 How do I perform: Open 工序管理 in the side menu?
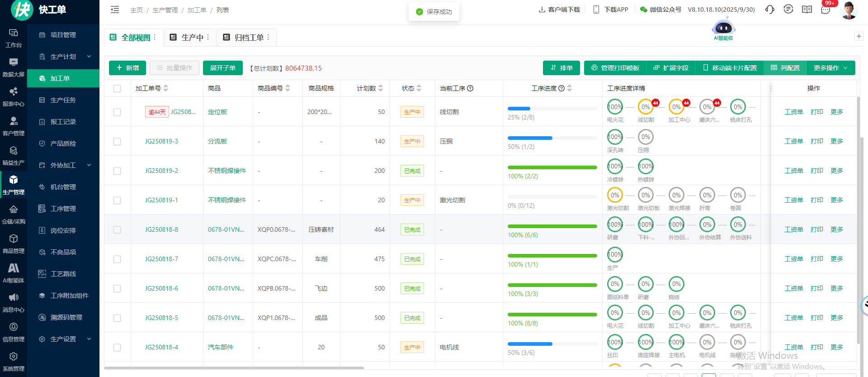(x=63, y=209)
